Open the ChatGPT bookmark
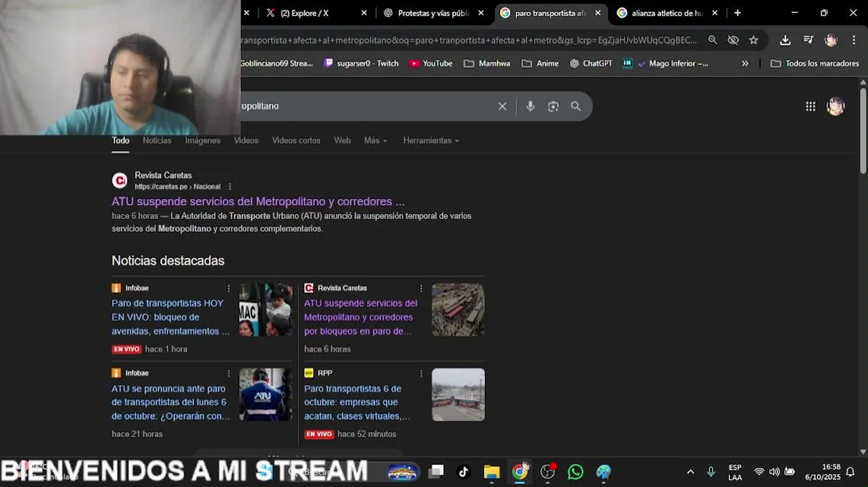The image size is (868, 487). [591, 64]
